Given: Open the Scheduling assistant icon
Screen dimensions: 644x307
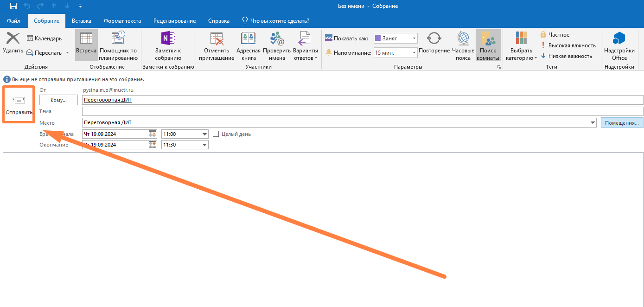Looking at the screenshot, I should tap(118, 39).
